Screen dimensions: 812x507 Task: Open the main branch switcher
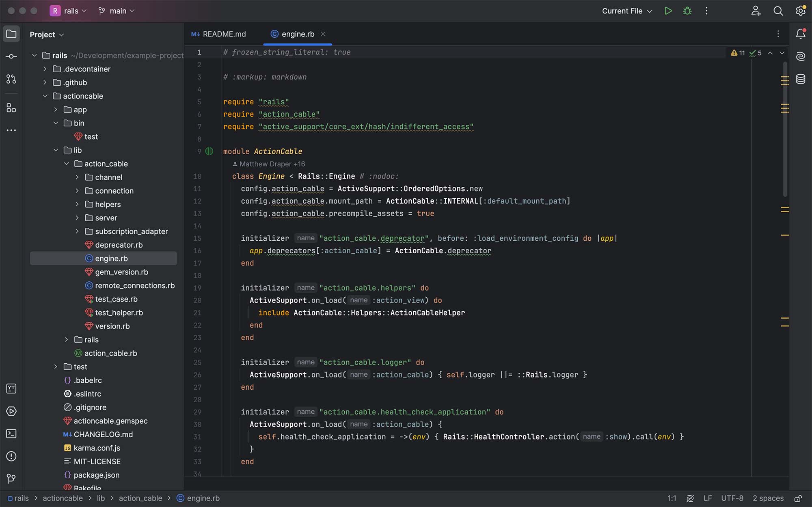pyautogui.click(x=116, y=11)
